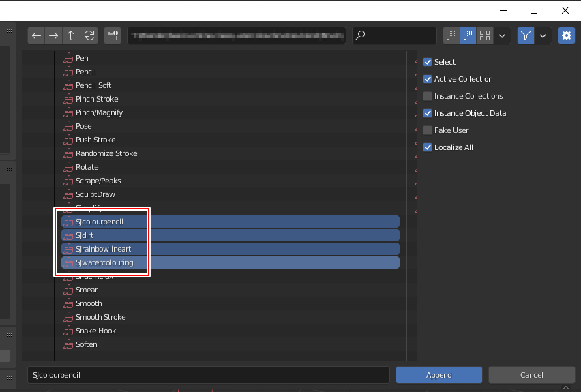The height and width of the screenshot is (392, 581).
Task: Refresh the file list
Action: click(89, 35)
